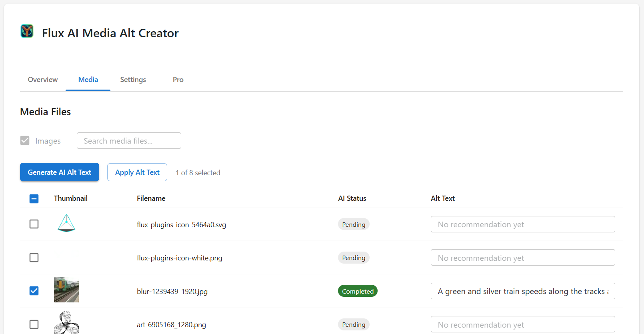Click alt text field for flux-plugins-icon-5464a0.svg
Screen dimensions: 644x334
522,224
